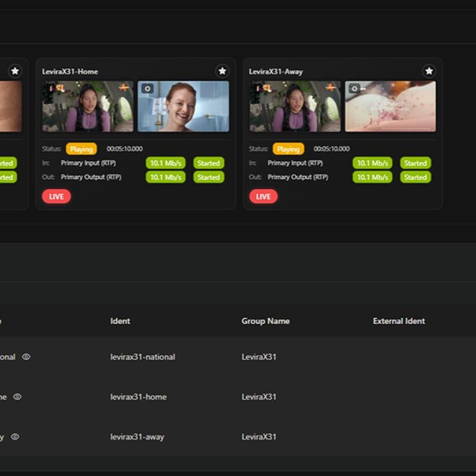Click the 10.1 Mb/s bitrate for LeviraX31-Home output

coord(166,177)
